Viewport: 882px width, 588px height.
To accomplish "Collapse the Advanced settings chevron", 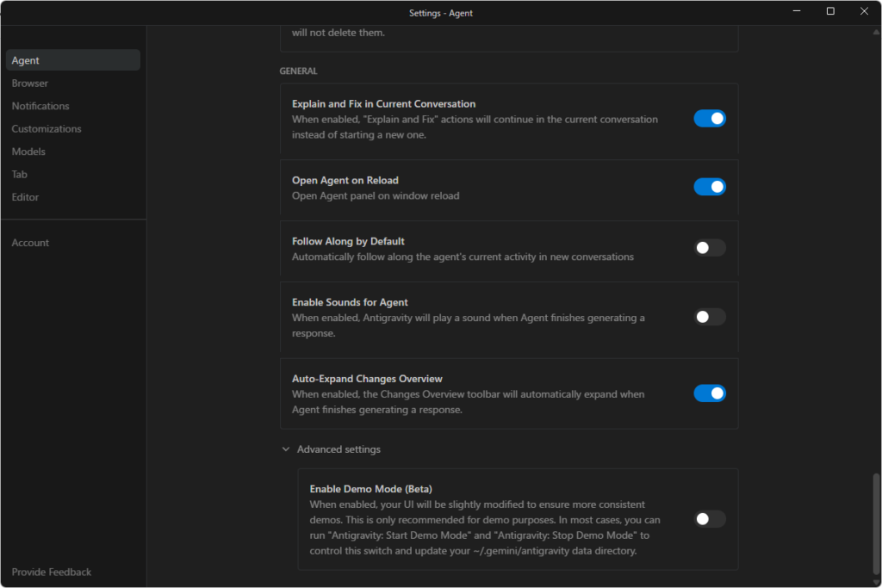I will (x=286, y=449).
